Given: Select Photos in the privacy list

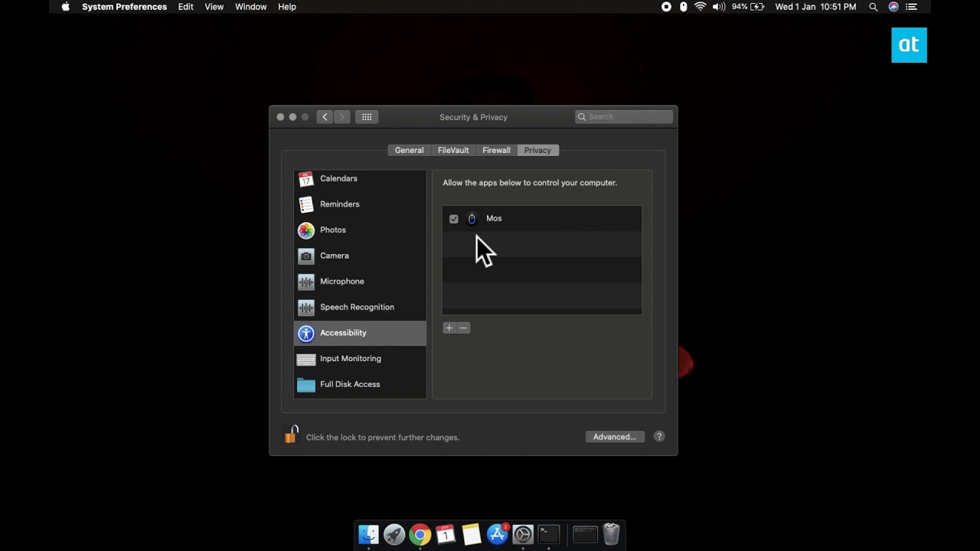Looking at the screenshot, I should (x=360, y=230).
